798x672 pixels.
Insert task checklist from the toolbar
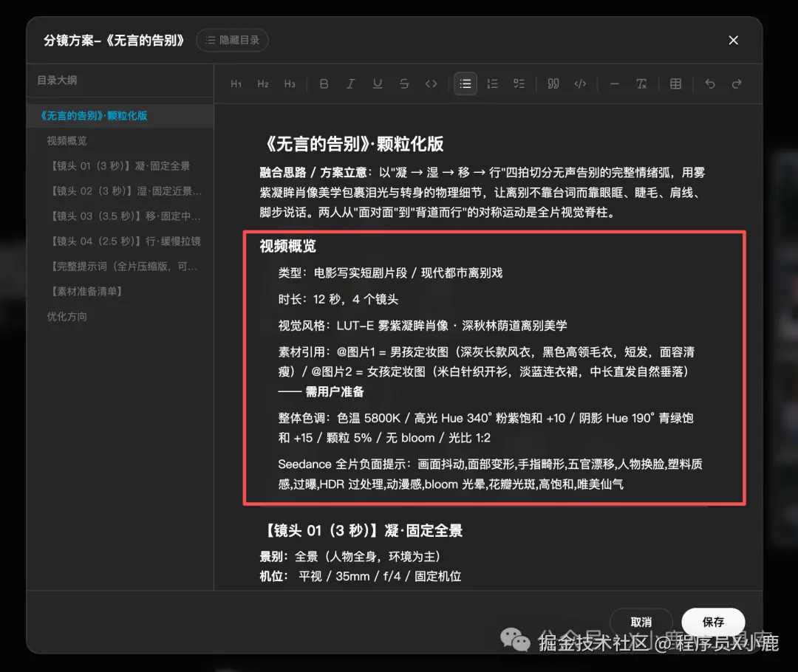519,84
